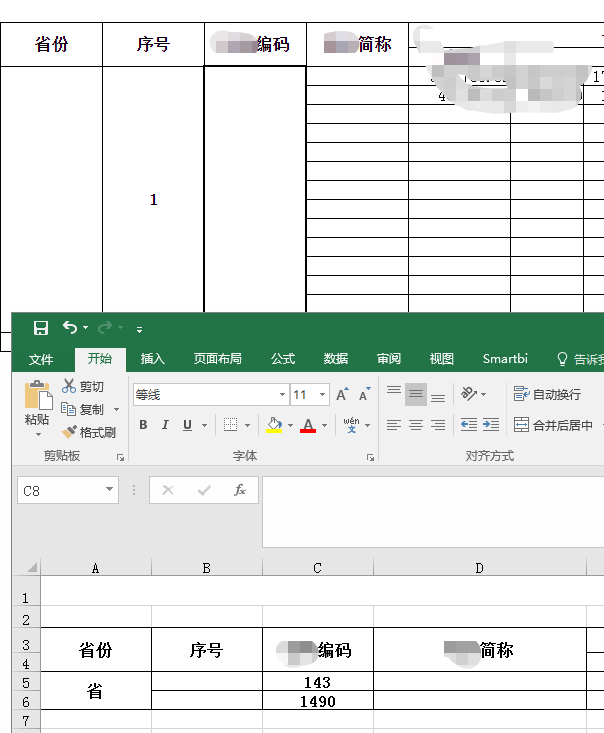
Task: Open the undo history dropdown arrow
Action: pyautogui.click(x=85, y=328)
